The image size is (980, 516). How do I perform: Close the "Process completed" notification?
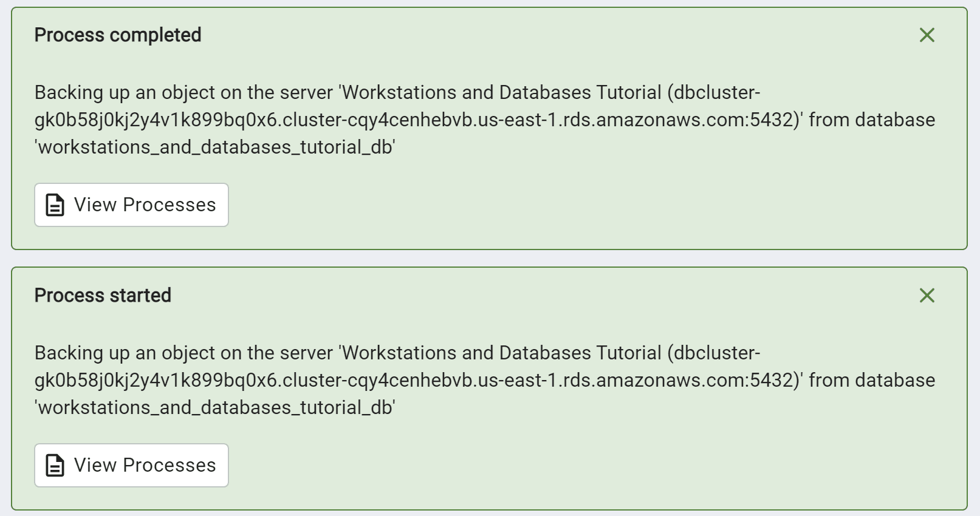[927, 35]
